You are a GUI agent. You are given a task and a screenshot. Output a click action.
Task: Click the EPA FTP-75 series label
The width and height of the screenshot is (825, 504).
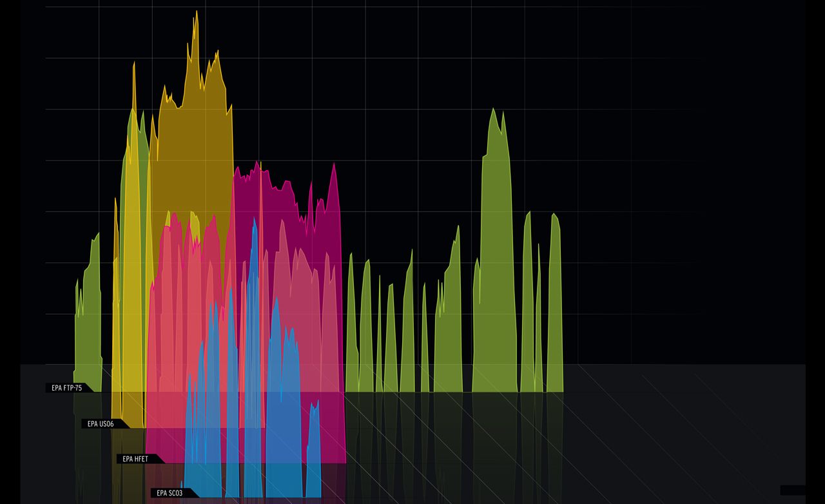point(67,388)
